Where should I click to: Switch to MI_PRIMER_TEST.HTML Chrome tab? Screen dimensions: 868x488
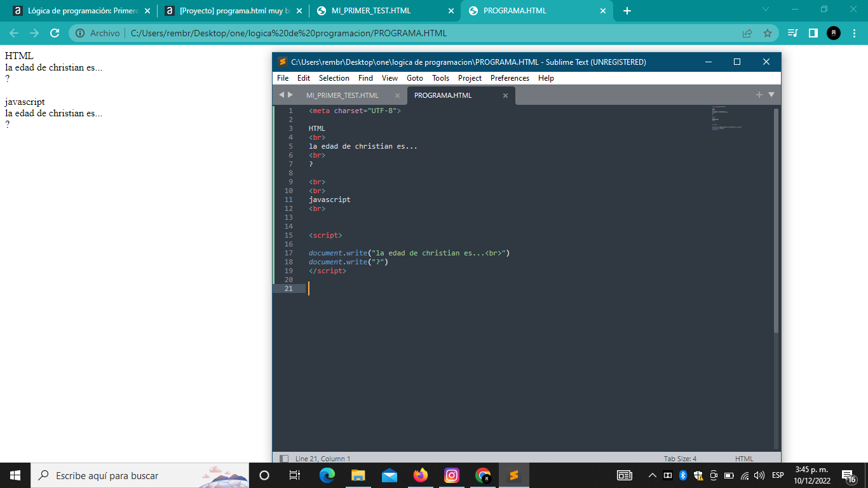click(385, 11)
